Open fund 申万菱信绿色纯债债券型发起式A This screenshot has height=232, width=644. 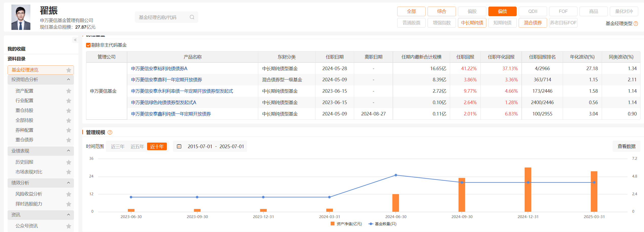tap(164, 102)
